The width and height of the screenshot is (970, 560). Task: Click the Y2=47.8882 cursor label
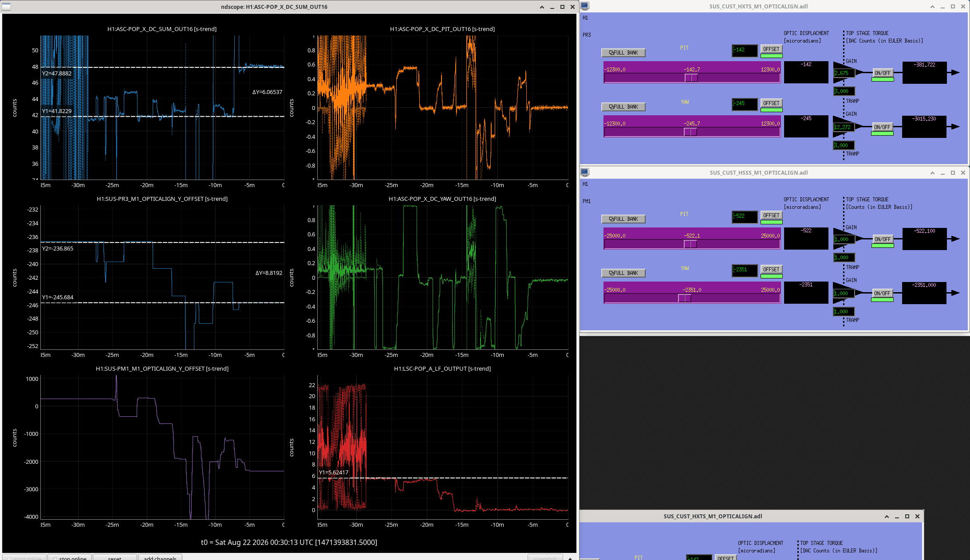coord(57,74)
